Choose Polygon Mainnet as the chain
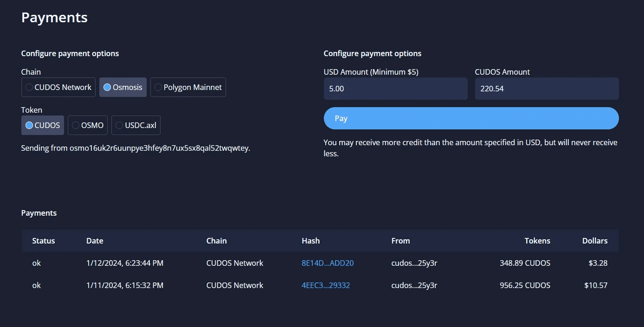The image size is (644, 327). point(188,87)
